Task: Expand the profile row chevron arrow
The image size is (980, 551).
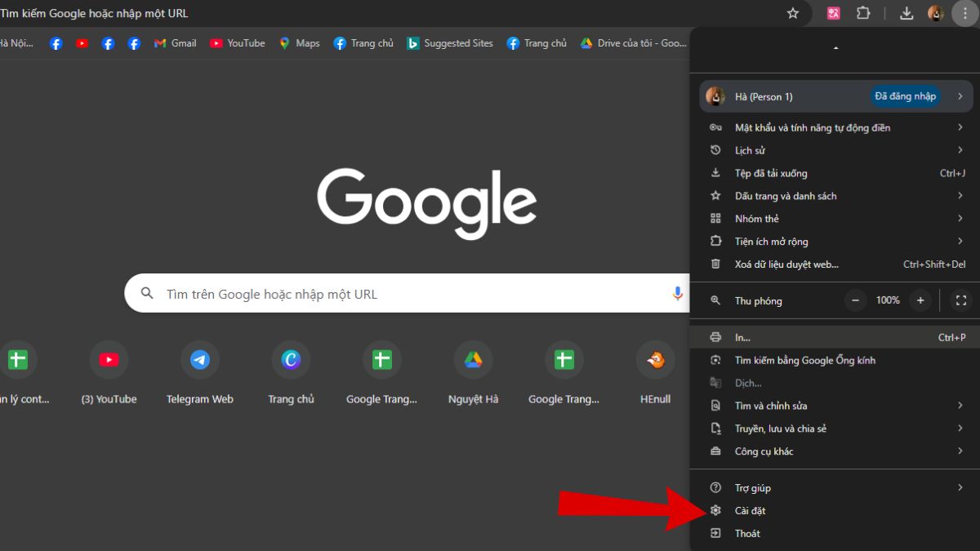Action: 960,96
